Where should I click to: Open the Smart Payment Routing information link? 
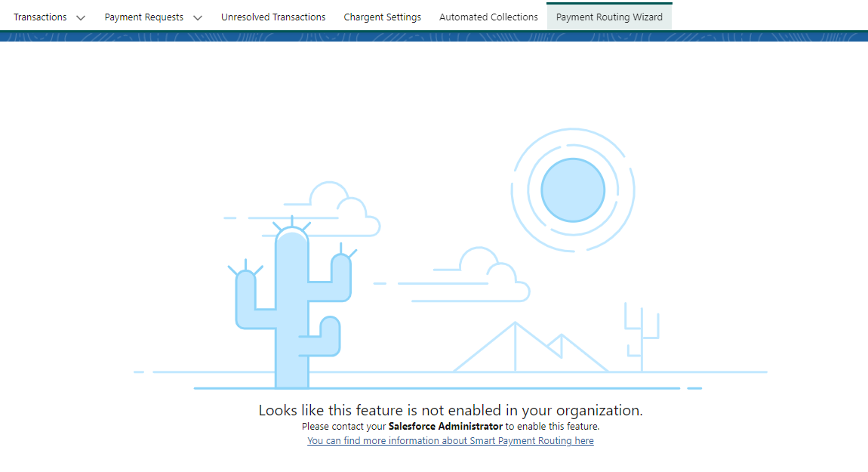click(450, 441)
